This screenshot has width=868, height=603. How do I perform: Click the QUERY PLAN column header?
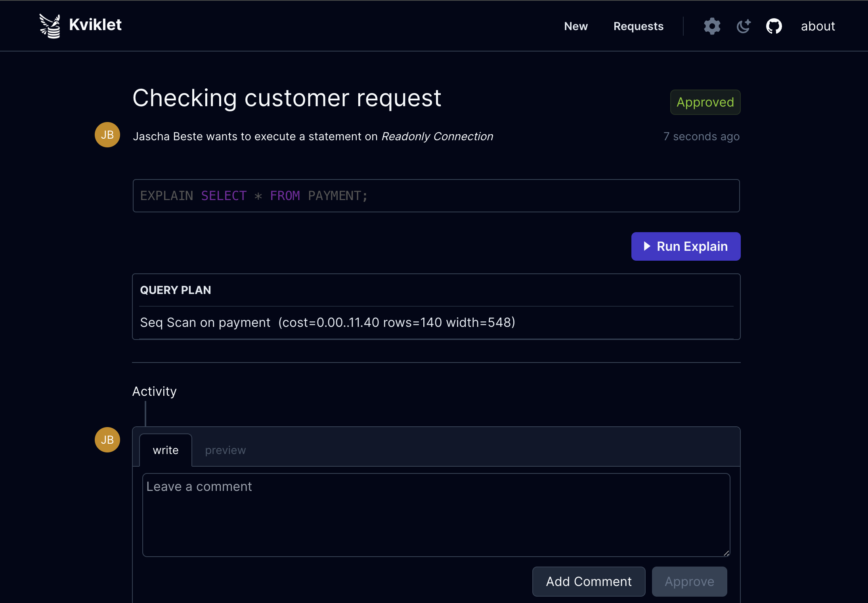click(176, 290)
